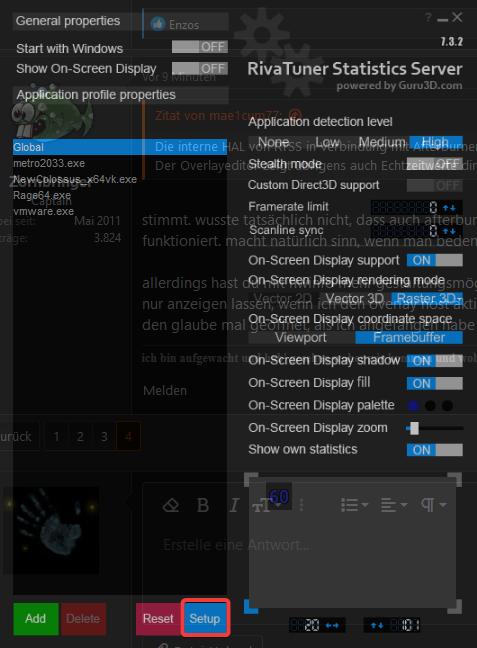Click the version number 7.3.2
Viewport: 477px width, 648px height.
pos(452,42)
